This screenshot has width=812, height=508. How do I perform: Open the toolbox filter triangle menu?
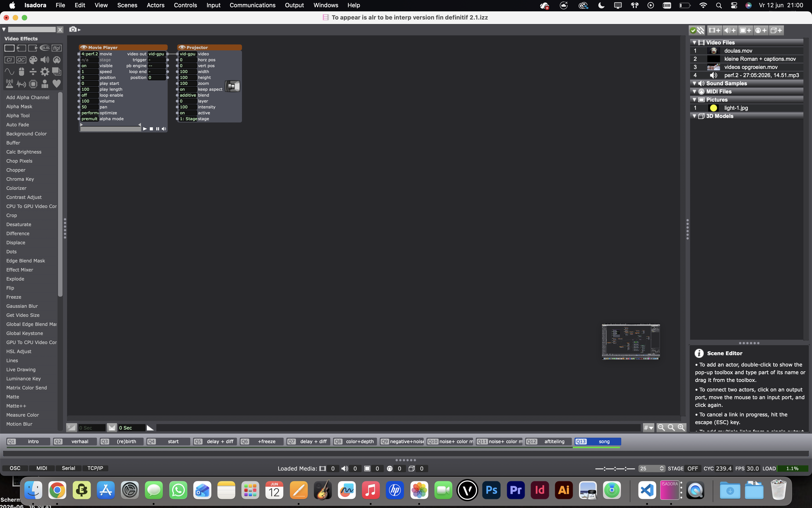pyautogui.click(x=4, y=29)
